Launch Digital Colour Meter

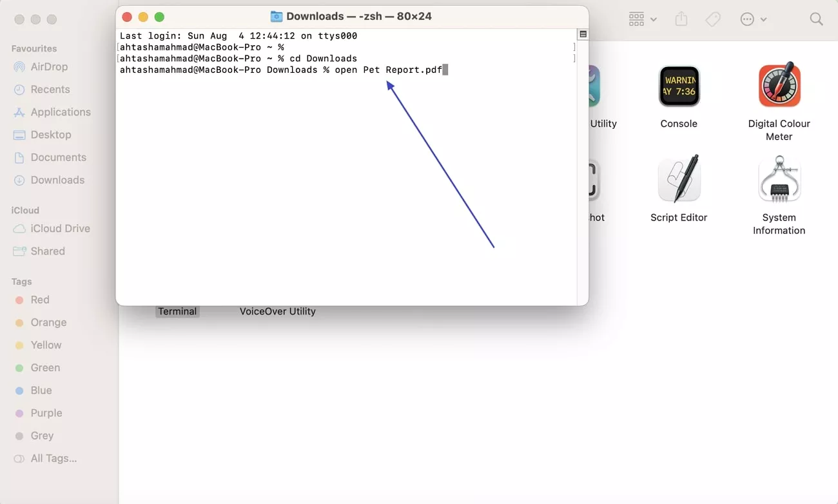(x=779, y=85)
